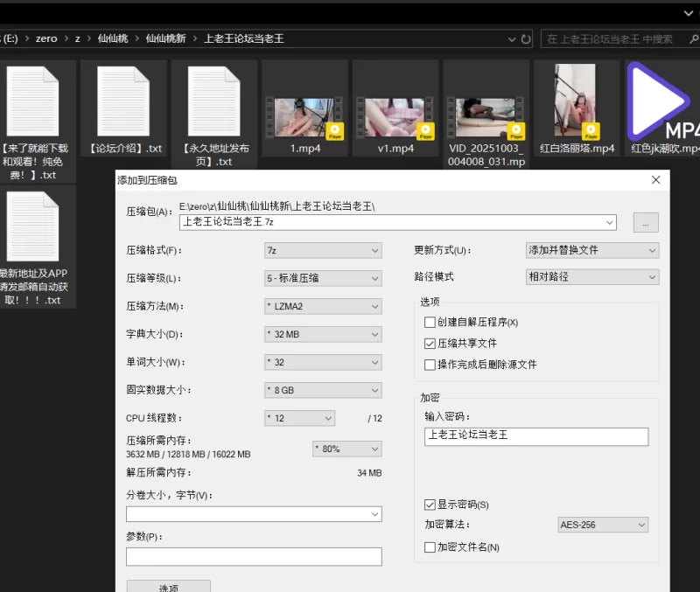Close the 添加到压缩包 dialog
Image resolution: width=700 pixels, height=592 pixels.
pyautogui.click(x=655, y=180)
